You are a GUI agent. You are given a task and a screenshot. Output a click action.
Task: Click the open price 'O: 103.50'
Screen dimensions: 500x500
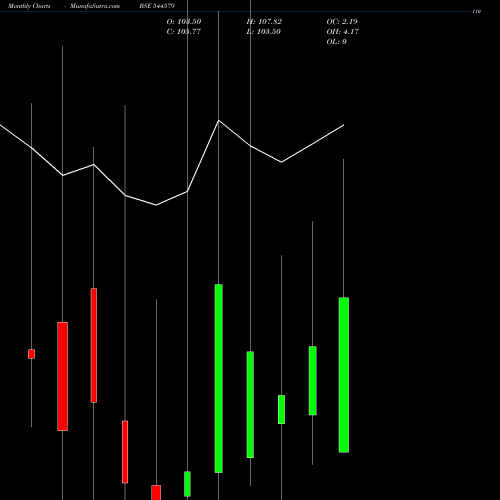[184, 22]
